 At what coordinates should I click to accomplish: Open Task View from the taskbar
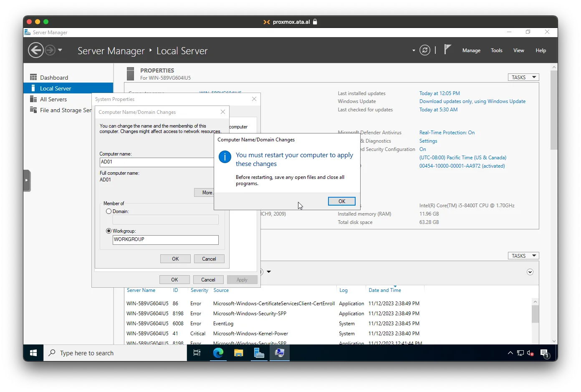click(x=197, y=353)
